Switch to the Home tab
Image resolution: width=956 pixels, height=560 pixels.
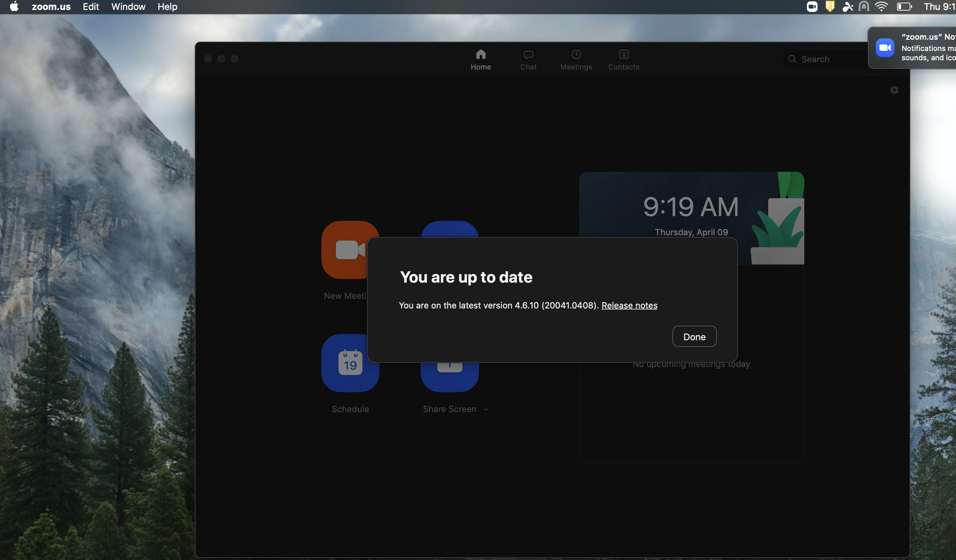(481, 60)
